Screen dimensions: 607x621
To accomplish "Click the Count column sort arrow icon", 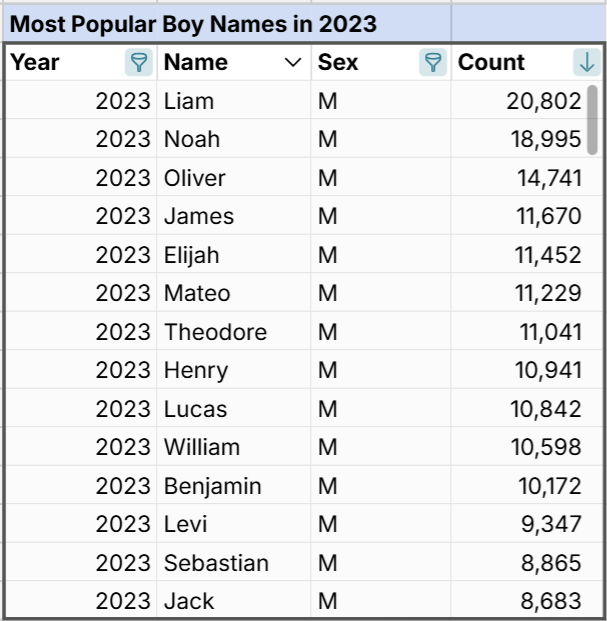I will pos(587,63).
